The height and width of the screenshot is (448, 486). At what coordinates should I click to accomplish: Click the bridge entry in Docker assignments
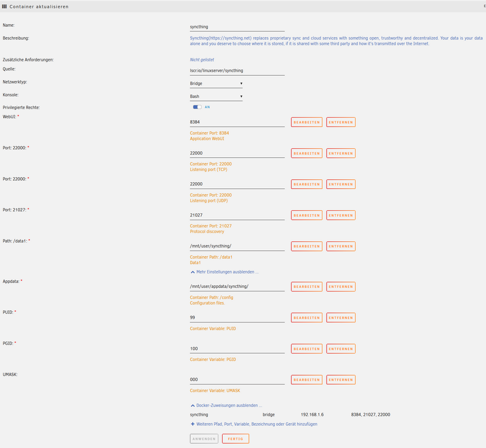269,415
